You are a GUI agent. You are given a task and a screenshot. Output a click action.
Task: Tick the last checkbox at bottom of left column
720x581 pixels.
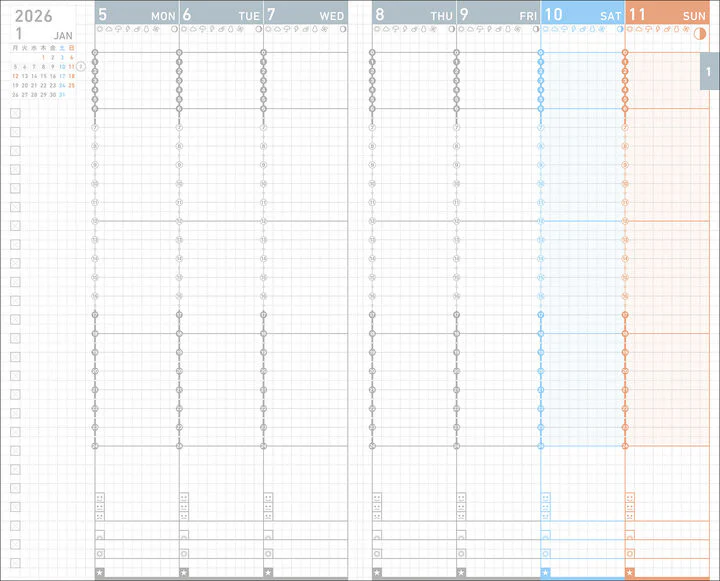click(15, 563)
